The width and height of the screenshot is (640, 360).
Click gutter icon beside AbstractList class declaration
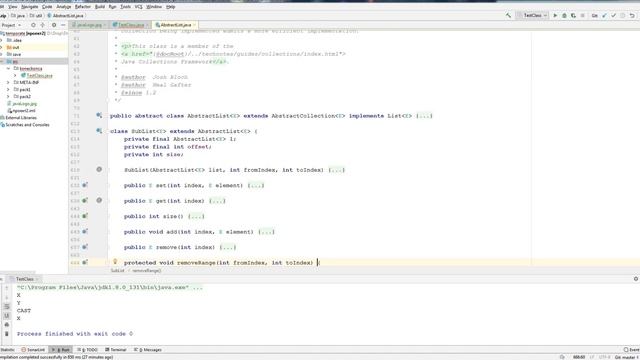click(99, 116)
